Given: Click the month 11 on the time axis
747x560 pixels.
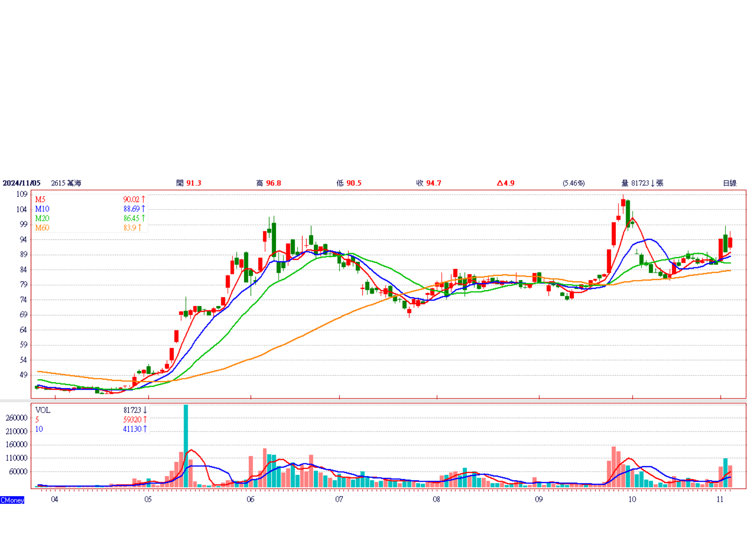Looking at the screenshot, I should (x=720, y=499).
